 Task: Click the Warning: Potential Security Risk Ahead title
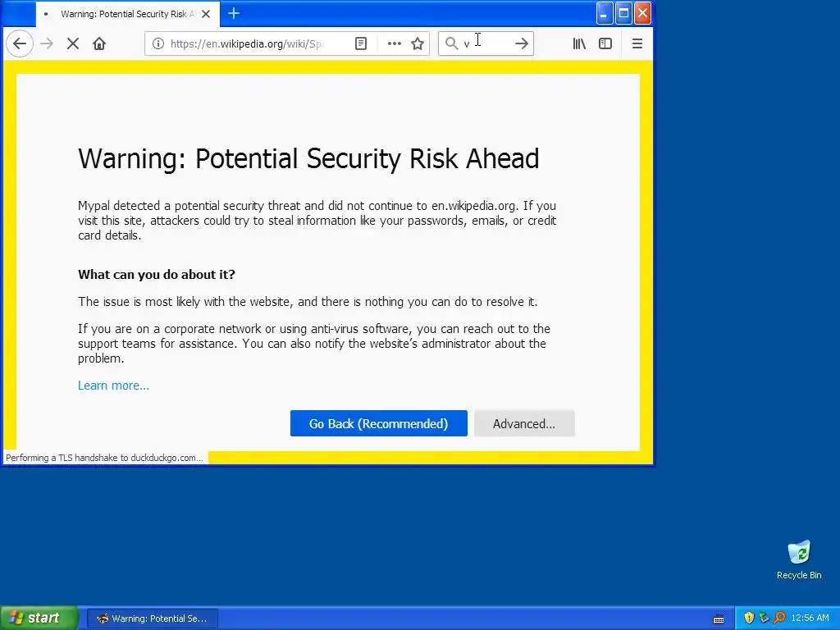click(308, 158)
